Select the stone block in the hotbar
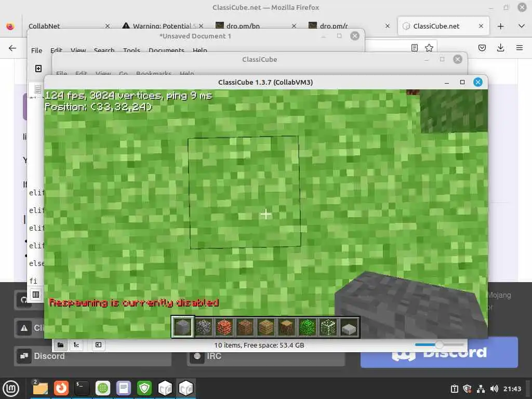The image size is (532, 399). [x=182, y=327]
